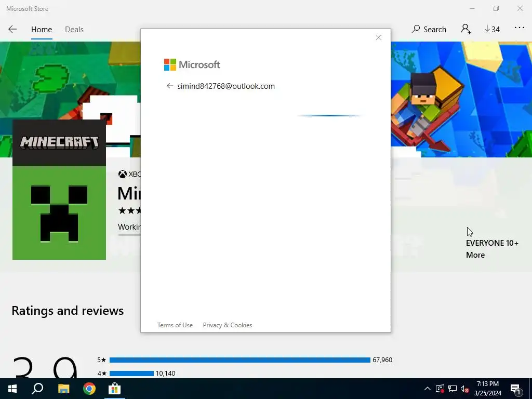
Task: Open Privacy & Cookies link
Action: tap(228, 325)
